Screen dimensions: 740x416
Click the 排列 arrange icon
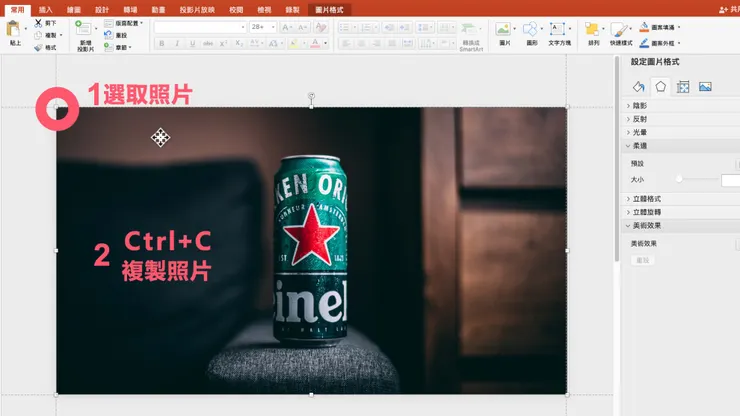[592, 29]
